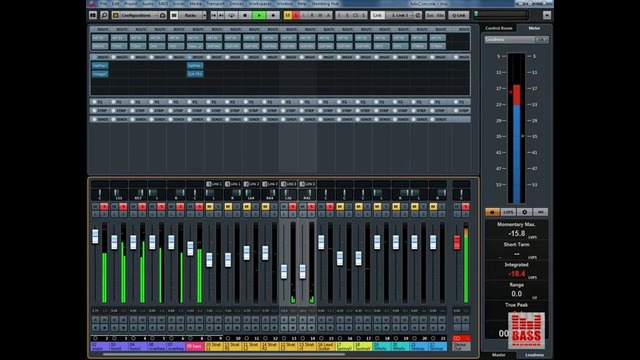
Task: Open the Edit menu
Action: click(x=116, y=3)
